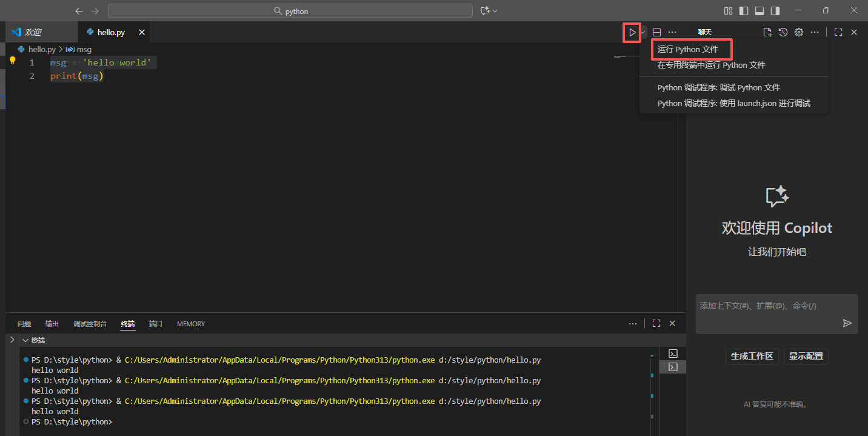Click the 'hello world' string in line 1
Viewport: 868px width, 436px height.
[x=116, y=62]
